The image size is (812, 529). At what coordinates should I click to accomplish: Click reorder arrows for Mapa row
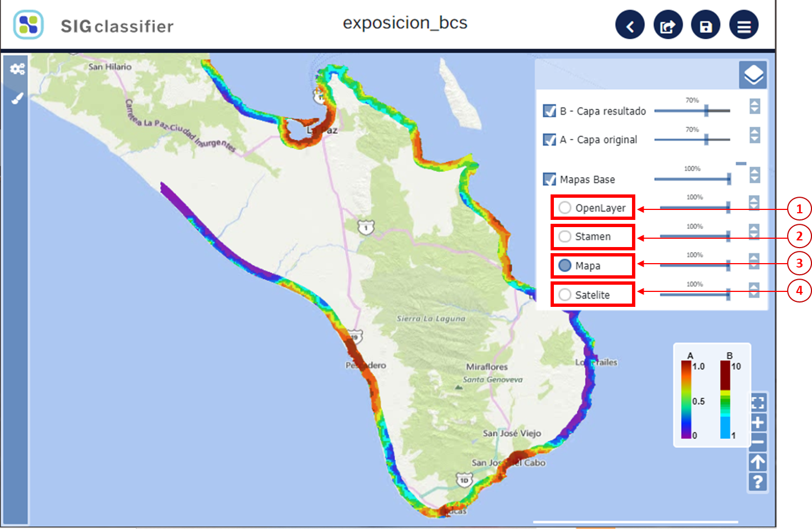(754, 261)
